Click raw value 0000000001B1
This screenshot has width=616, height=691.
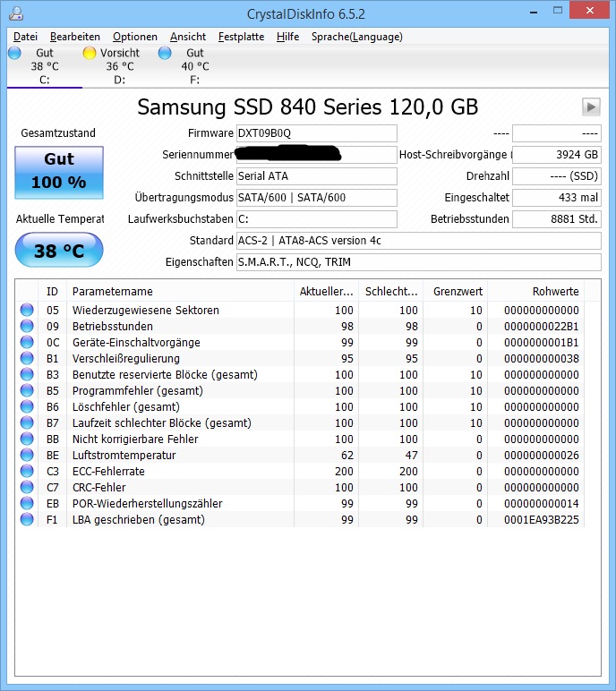541,343
